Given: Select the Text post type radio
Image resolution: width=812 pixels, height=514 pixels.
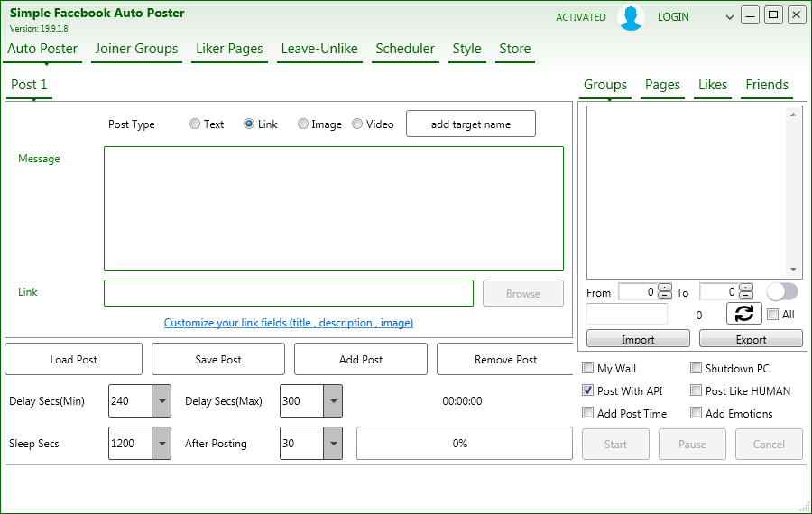Looking at the screenshot, I should [195, 124].
